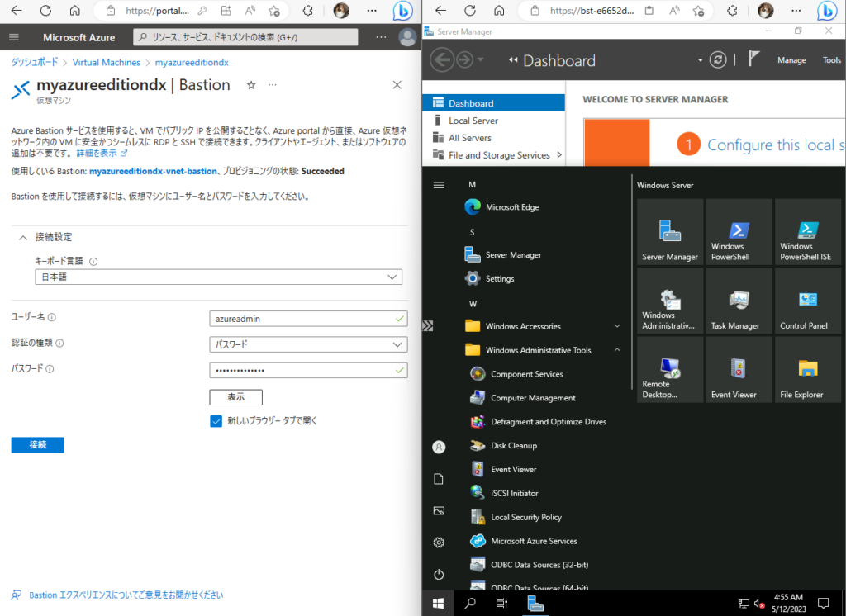Click the password input field

(308, 371)
